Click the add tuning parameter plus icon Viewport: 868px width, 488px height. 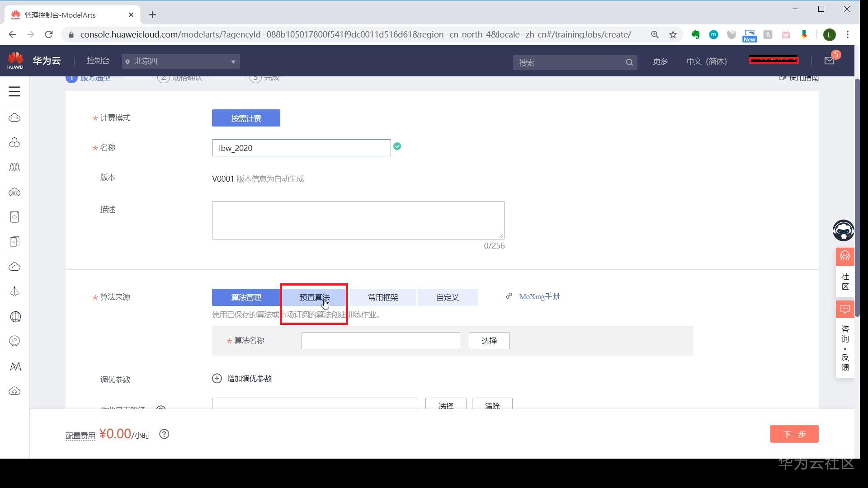tap(217, 379)
